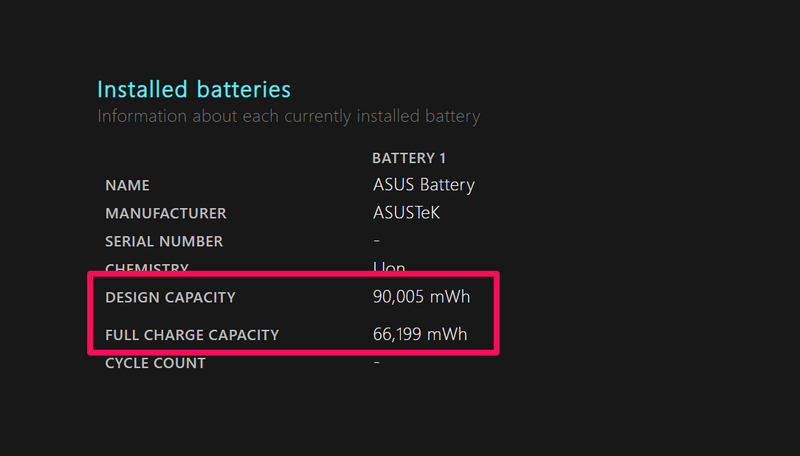Viewport: 800px width, 456px height.
Task: Click the DESIGN CAPACITY label
Action: [170, 297]
